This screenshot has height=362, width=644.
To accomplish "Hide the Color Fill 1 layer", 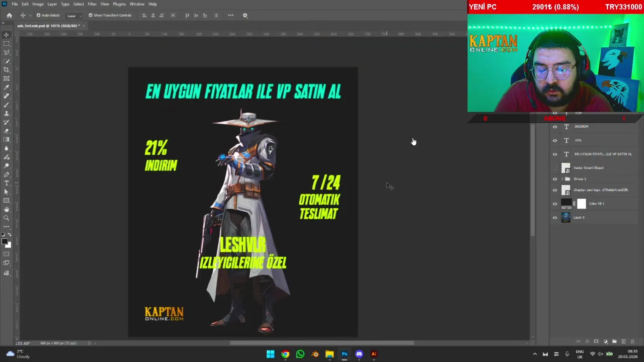I will 555,204.
